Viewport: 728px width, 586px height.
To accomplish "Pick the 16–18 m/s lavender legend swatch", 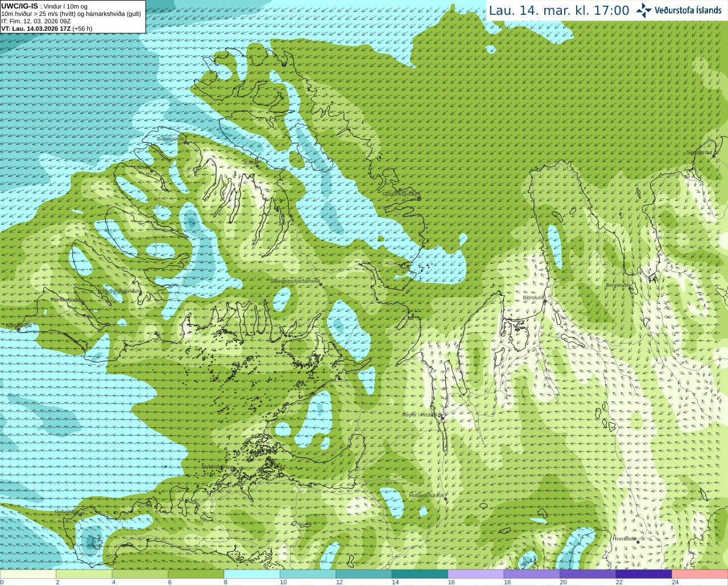I will pos(476,573).
